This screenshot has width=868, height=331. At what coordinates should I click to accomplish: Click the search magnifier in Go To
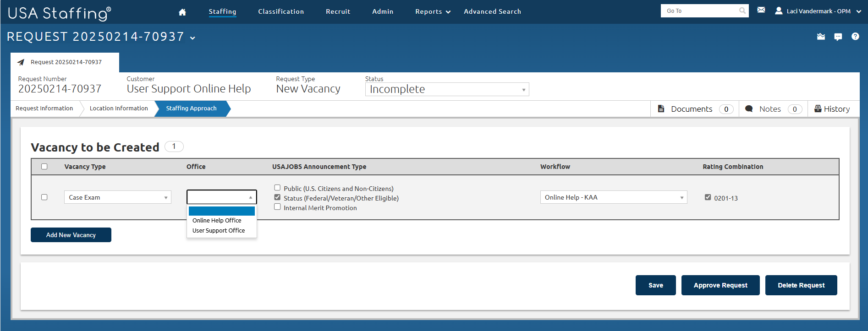pyautogui.click(x=742, y=11)
